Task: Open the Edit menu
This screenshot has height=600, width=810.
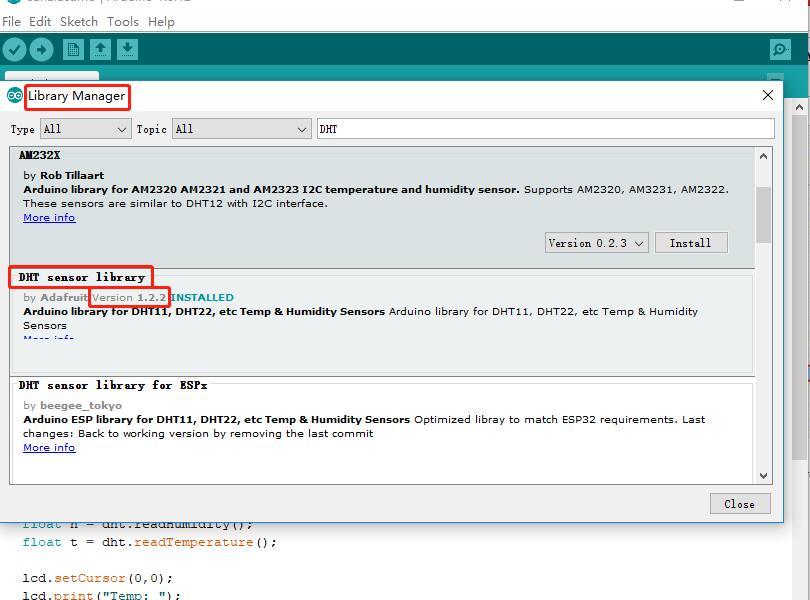Action: point(40,22)
